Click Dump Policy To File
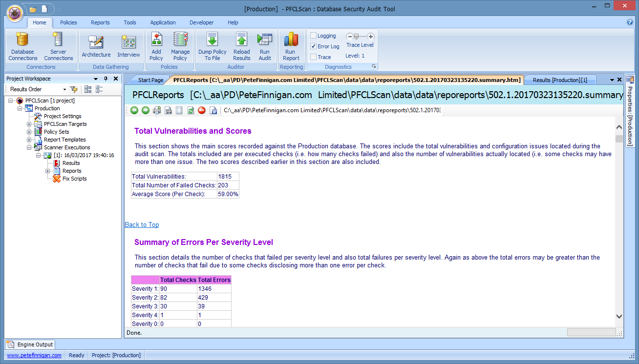The height and width of the screenshot is (364, 639). [x=213, y=46]
